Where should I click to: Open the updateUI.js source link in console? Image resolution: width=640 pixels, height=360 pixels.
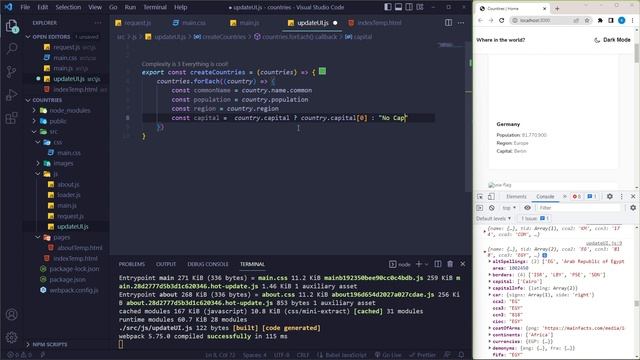(604, 243)
